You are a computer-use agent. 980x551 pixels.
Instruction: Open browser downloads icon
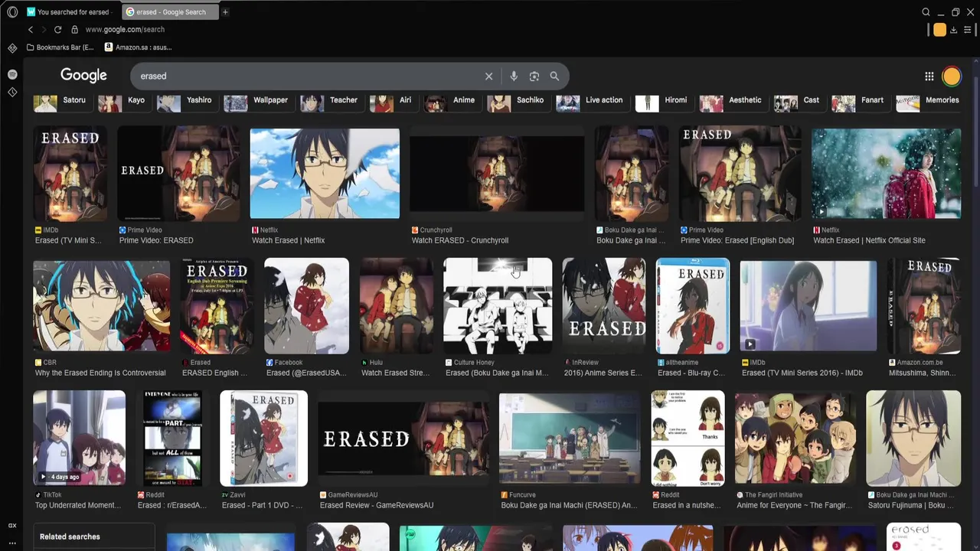pyautogui.click(x=953, y=30)
